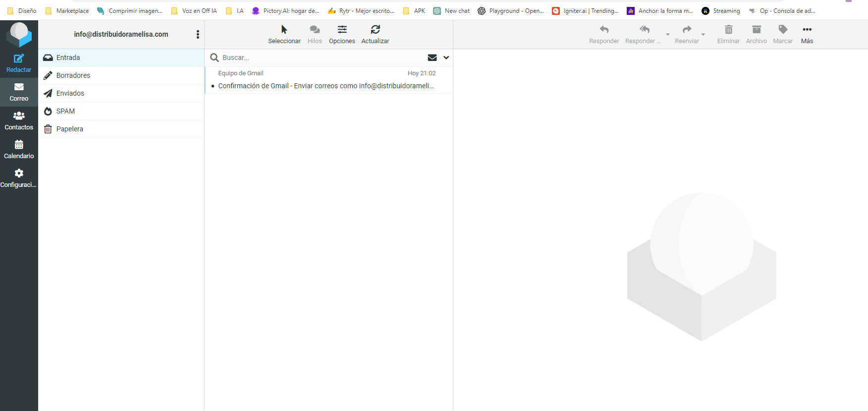Open the Correo mail section
The height and width of the screenshot is (411, 868).
click(19, 92)
